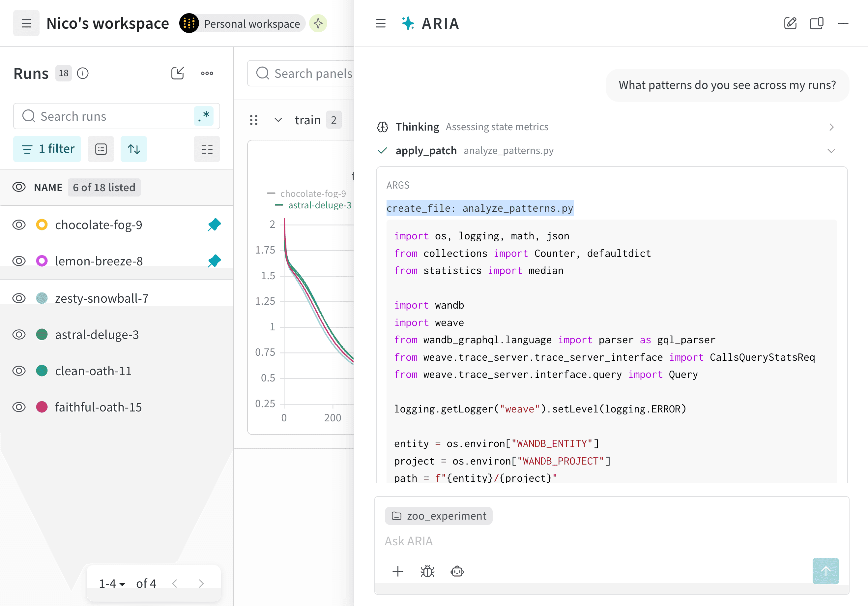The width and height of the screenshot is (868, 606).
Task: Focus the Search panels field
Action: click(301, 73)
